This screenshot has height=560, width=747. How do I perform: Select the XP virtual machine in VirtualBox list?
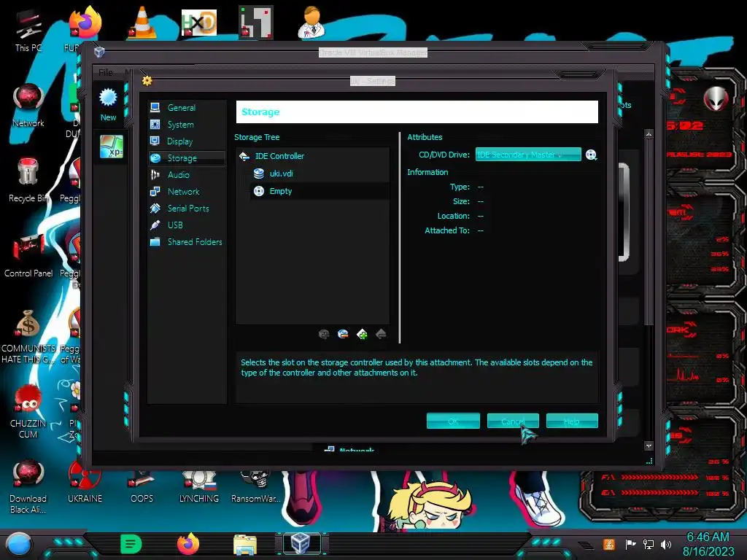pos(112,147)
